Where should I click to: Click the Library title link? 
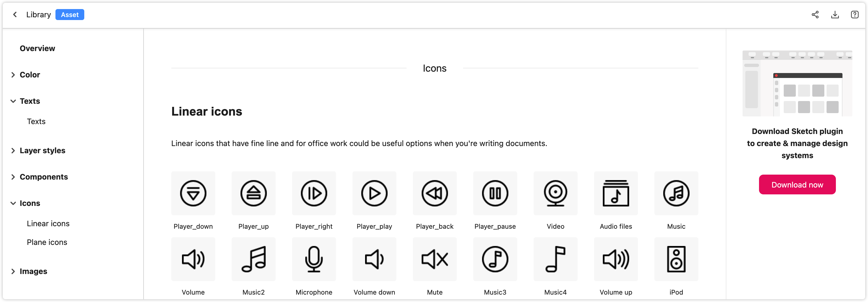(x=38, y=15)
